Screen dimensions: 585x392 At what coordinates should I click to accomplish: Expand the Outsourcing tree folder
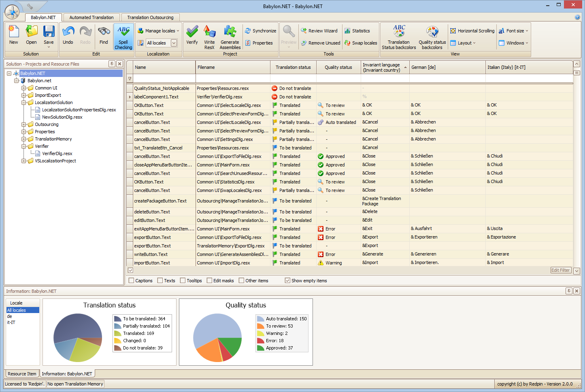coord(23,124)
